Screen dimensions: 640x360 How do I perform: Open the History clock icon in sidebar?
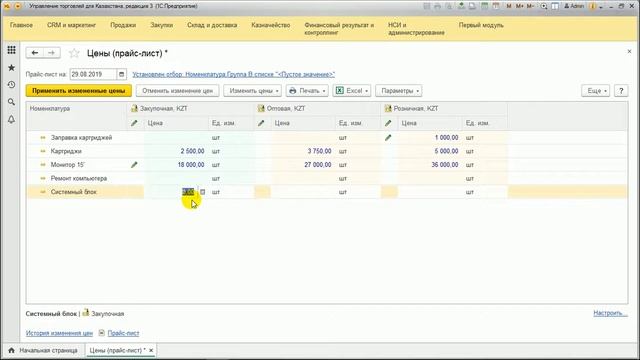click(11, 85)
